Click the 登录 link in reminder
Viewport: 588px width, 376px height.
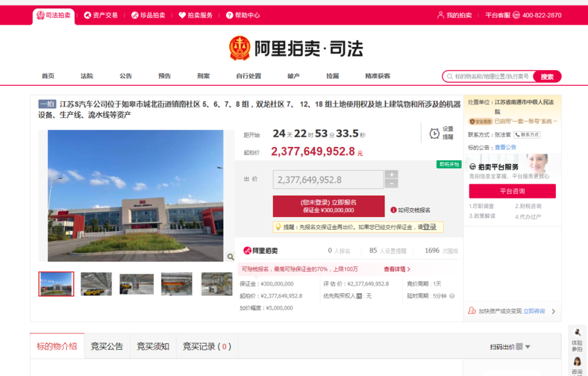pos(430,227)
